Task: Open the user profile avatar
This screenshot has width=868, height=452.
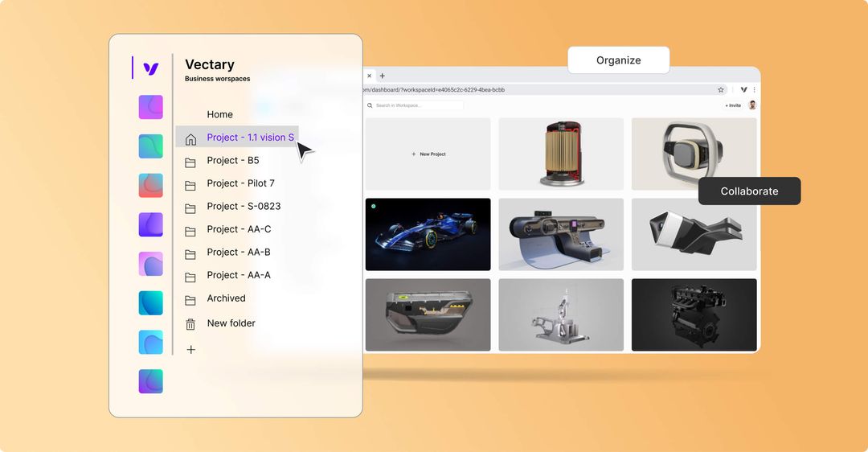Action: point(752,105)
